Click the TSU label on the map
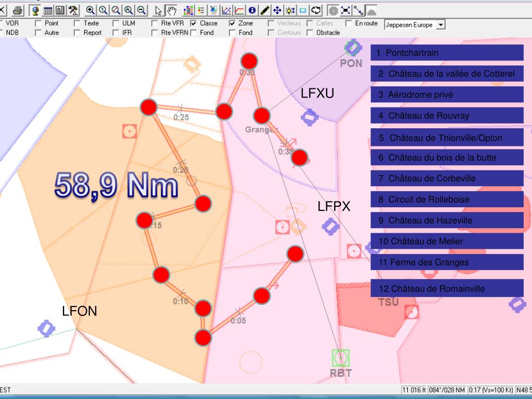The width and height of the screenshot is (532, 399). (389, 302)
